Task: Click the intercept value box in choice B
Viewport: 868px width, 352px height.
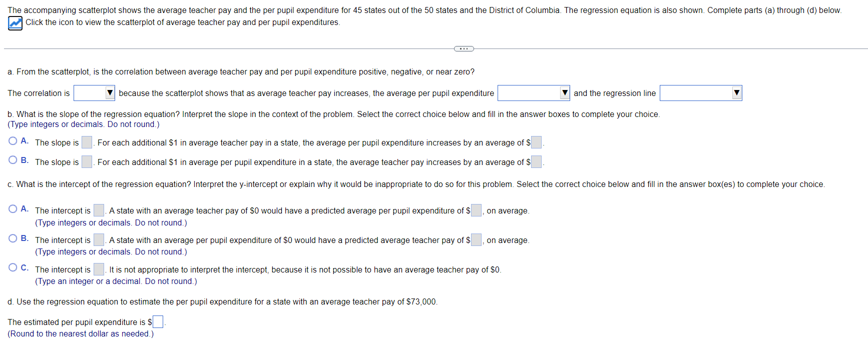Action: 99,239
